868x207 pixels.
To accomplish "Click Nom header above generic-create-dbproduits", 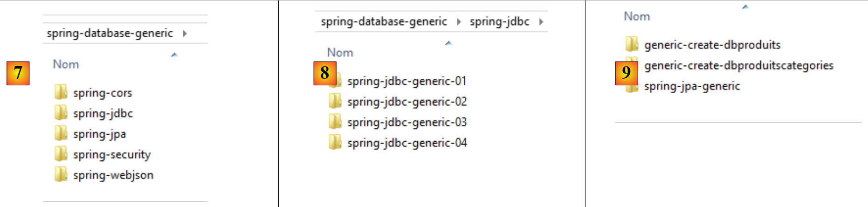I will [x=637, y=16].
